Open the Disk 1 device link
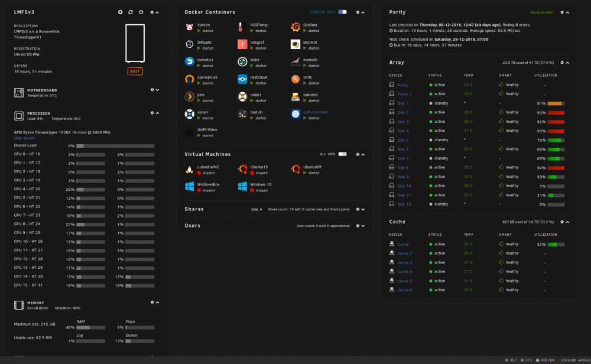This screenshot has width=591, height=364. pos(403,103)
